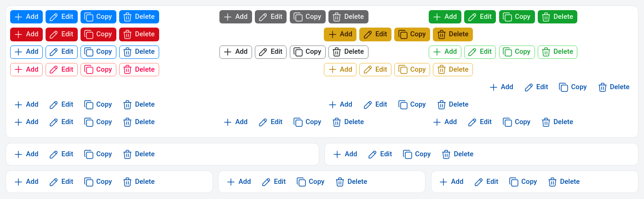The height and width of the screenshot is (199, 644).
Task: Click the plus icon on solid blue Add button
Action: 18,17
